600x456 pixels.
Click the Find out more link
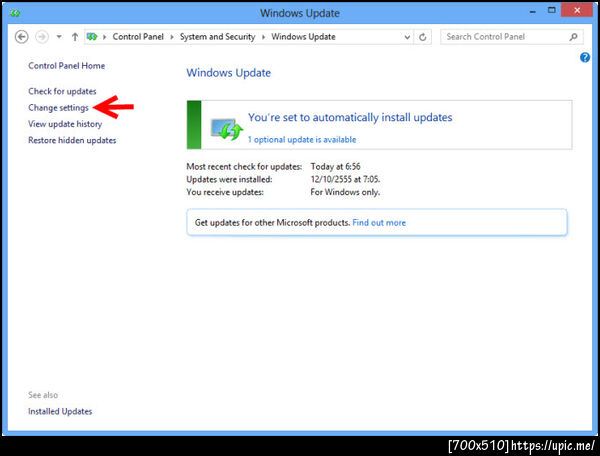[x=379, y=223]
